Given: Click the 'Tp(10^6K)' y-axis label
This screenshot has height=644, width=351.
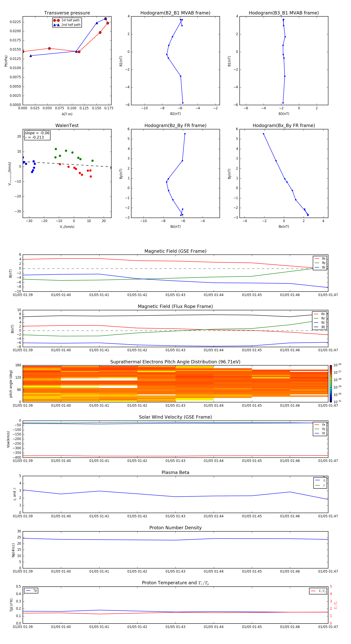Looking at the screenshot, I should pos(11,605).
